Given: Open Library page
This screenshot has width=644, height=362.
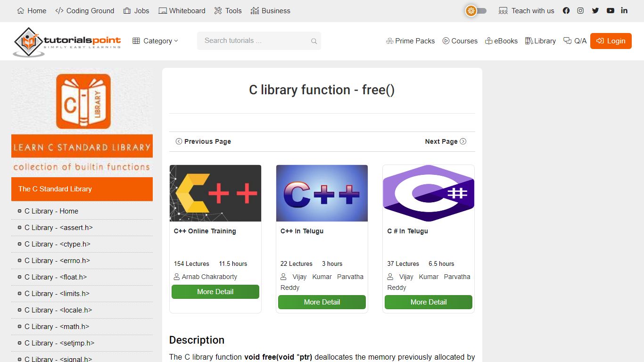Looking at the screenshot, I should click(540, 41).
